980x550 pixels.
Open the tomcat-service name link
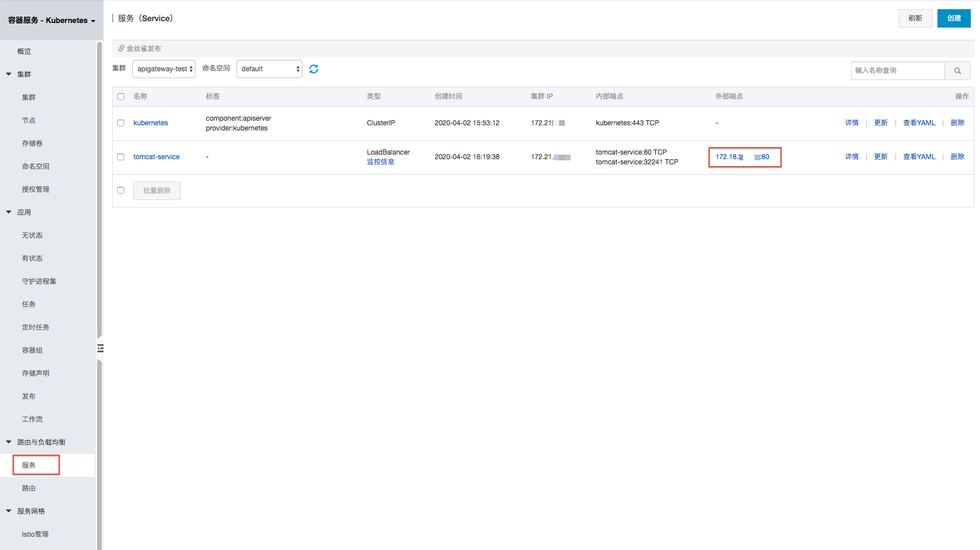point(156,157)
